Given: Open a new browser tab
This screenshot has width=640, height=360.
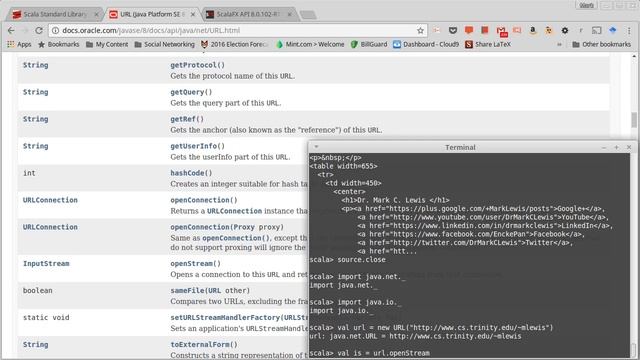Looking at the screenshot, I should pyautogui.click(x=308, y=15).
